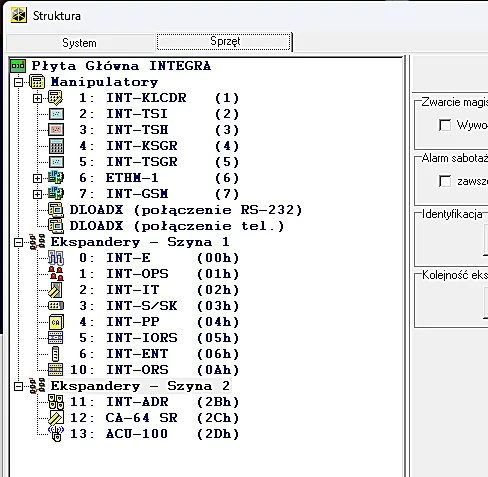Click the Płyta Główna INTEGRA board icon
The width and height of the screenshot is (488, 477).
coord(18,66)
